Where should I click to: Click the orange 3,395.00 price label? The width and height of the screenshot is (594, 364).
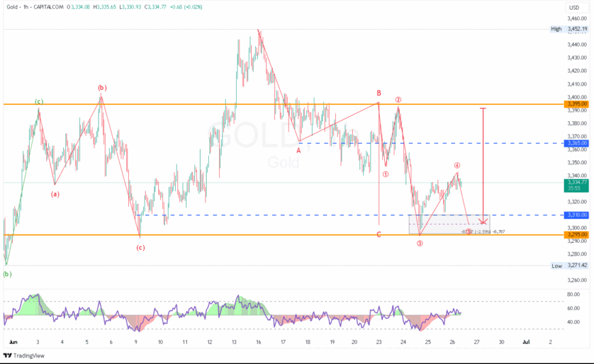pyautogui.click(x=577, y=104)
